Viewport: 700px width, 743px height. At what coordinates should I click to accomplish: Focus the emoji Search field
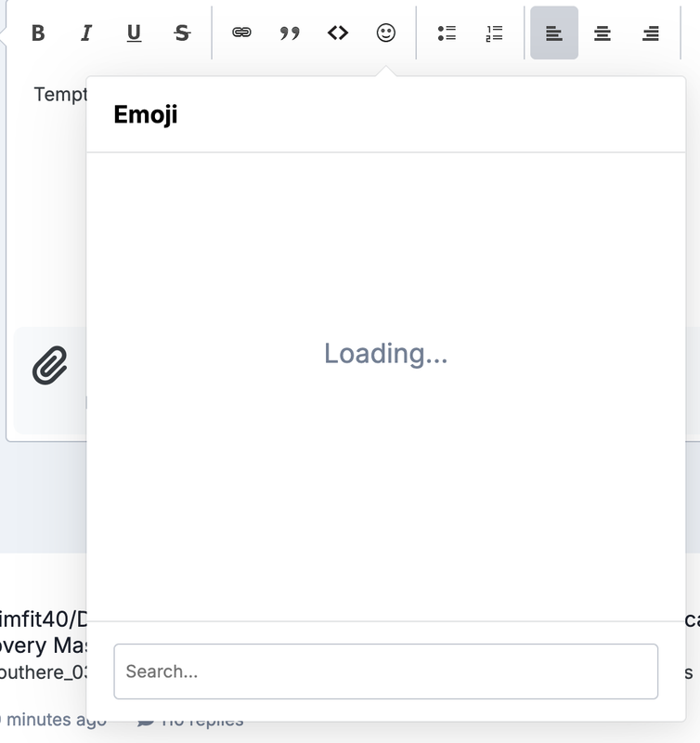385,671
